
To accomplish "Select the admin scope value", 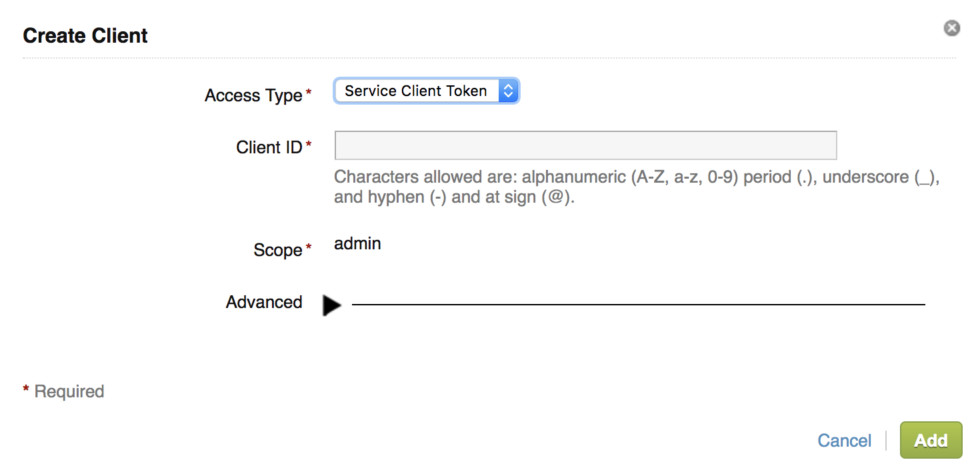I will click(x=357, y=243).
